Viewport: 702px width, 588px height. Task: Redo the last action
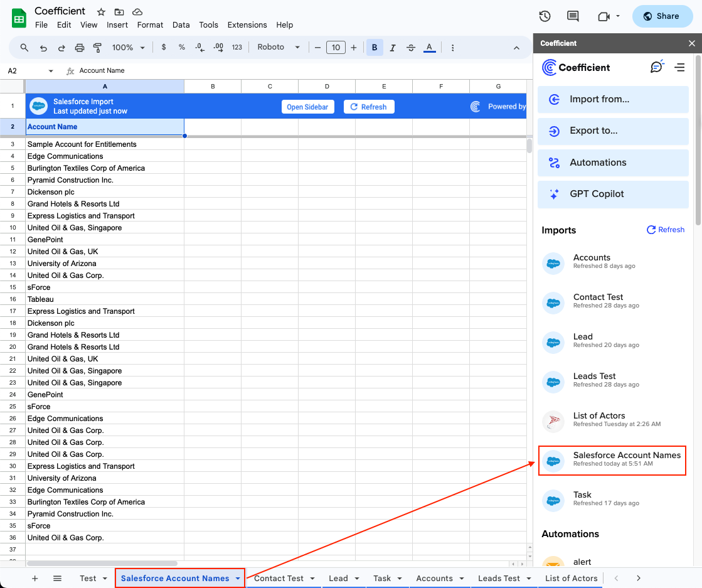pyautogui.click(x=61, y=48)
